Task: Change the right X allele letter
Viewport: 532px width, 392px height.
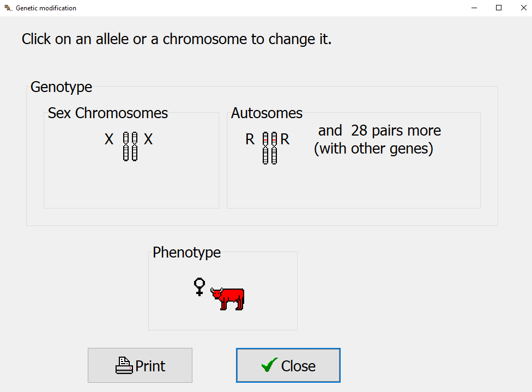Action: [148, 140]
